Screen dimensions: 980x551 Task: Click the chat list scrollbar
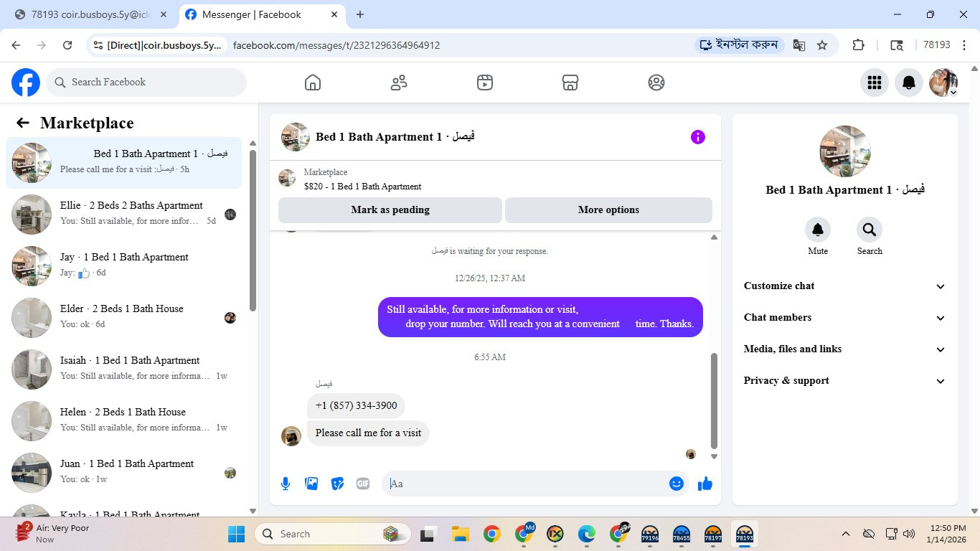pos(253,230)
